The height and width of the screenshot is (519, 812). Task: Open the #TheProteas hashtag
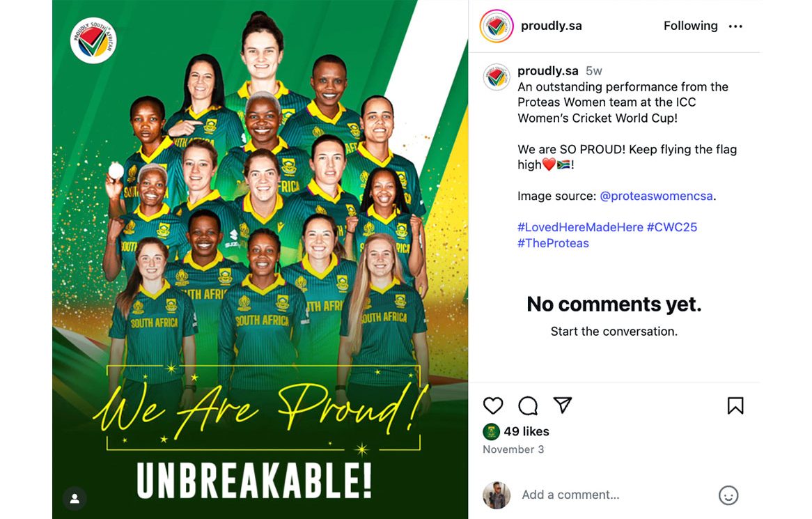(553, 243)
